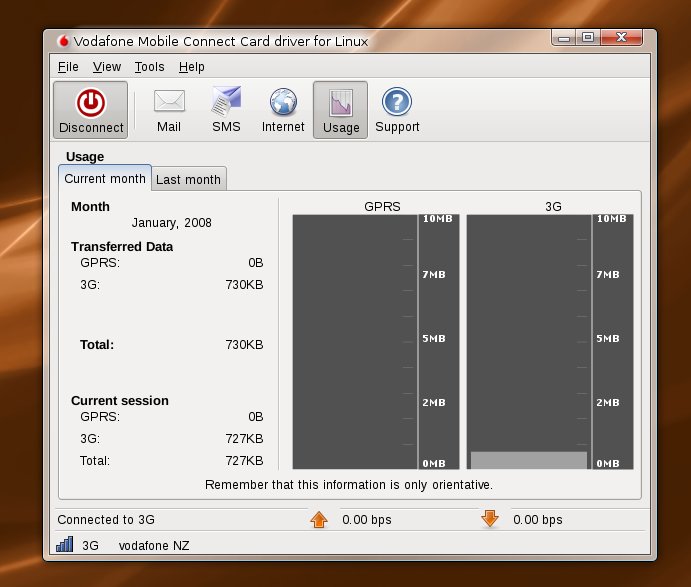
Task: Click the orange download arrow icon
Action: (490, 519)
